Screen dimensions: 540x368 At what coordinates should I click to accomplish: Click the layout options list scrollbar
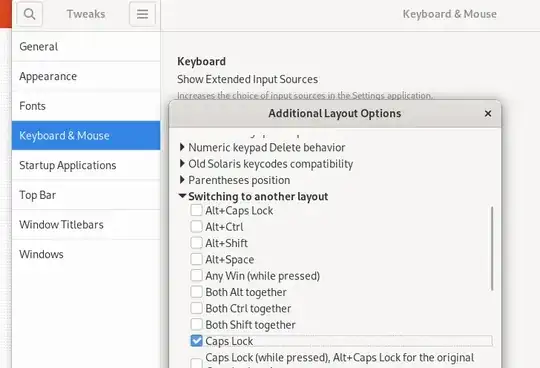(492, 249)
